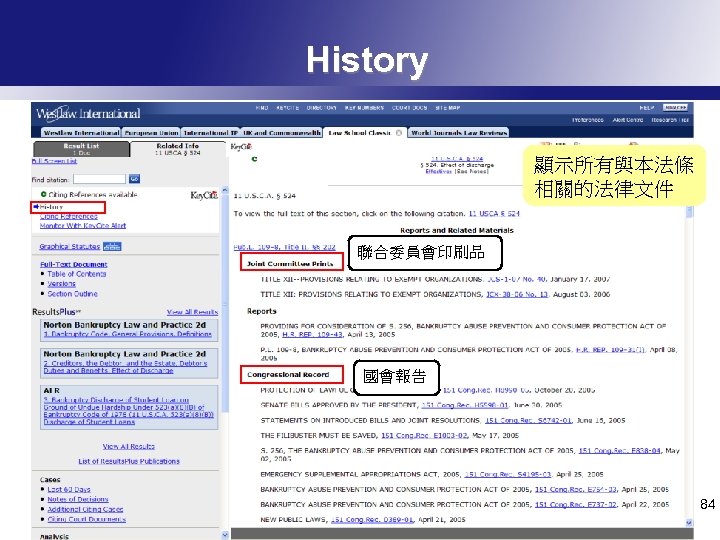Open the 151 Cong.Rec. E1003-02 link

424,435
